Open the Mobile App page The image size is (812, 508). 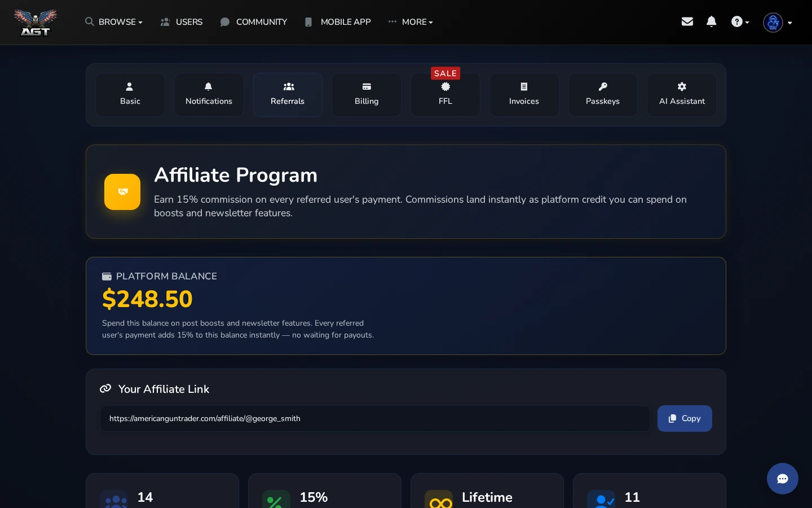337,22
